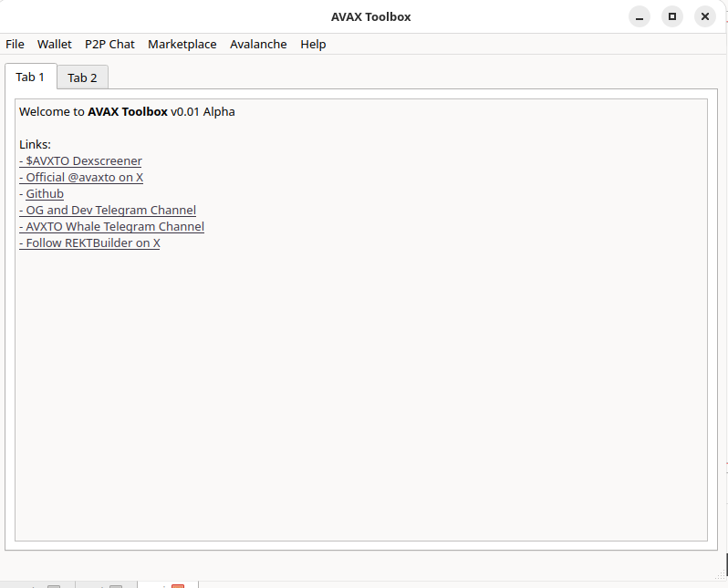Follow REKTBuilder on X link

pos(90,243)
